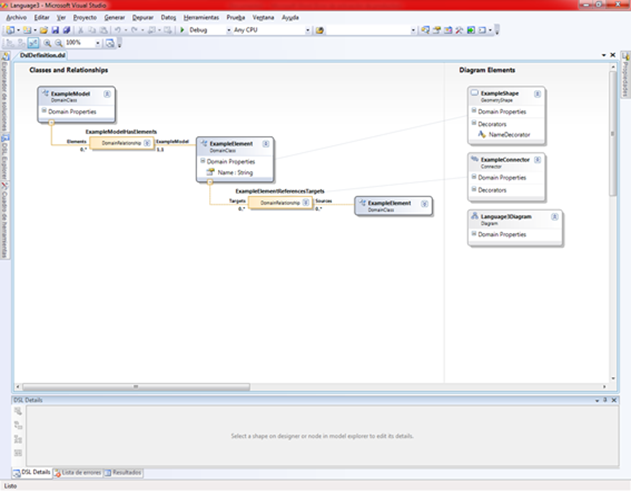This screenshot has height=491, width=631.
Task: Start debugging with the green play icon
Action: click(x=182, y=30)
